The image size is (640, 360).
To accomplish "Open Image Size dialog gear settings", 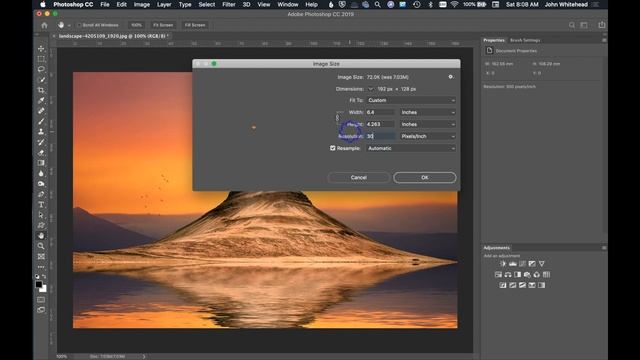I will pyautogui.click(x=451, y=77).
